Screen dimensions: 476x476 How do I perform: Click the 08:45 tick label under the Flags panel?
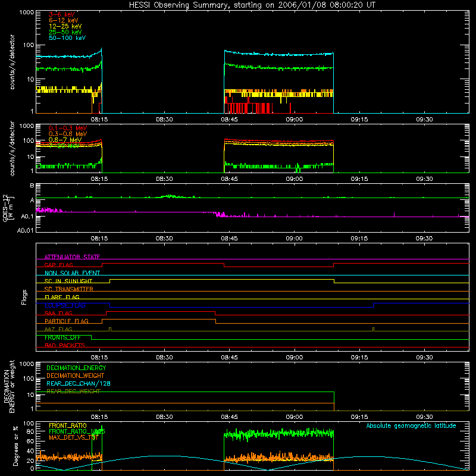coord(229,358)
